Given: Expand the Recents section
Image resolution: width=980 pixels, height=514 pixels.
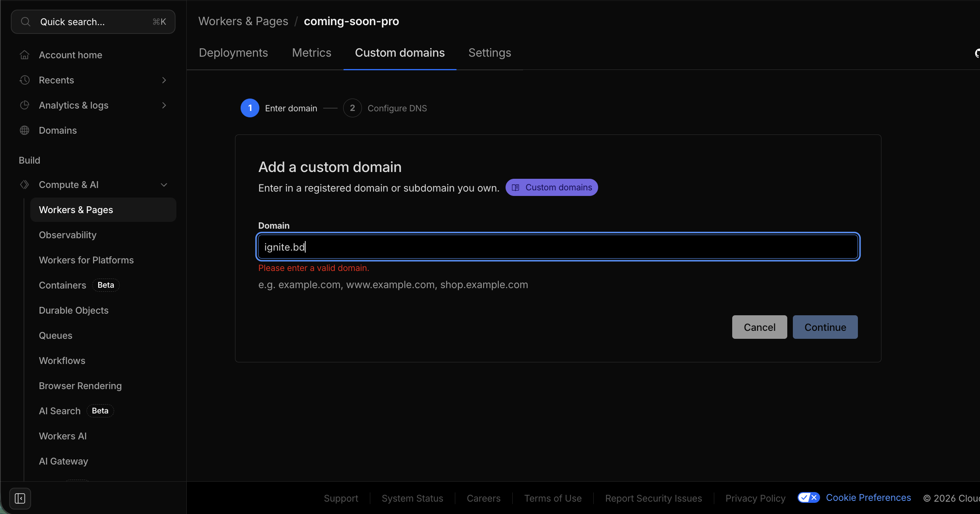Looking at the screenshot, I should [x=164, y=80].
